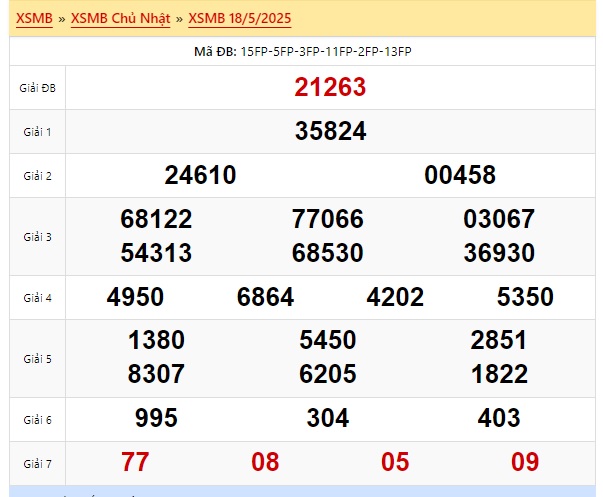The height and width of the screenshot is (497, 603).
Task: Select the Giải 3 number 03067
Action: (499, 219)
